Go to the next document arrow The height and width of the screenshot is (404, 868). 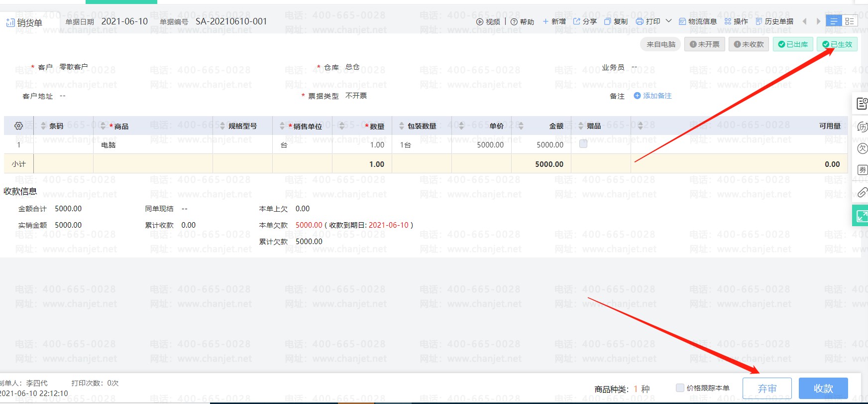pyautogui.click(x=818, y=21)
